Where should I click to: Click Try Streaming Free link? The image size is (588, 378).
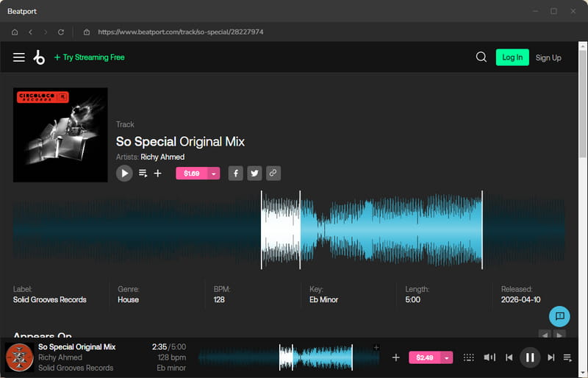pyautogui.click(x=89, y=57)
